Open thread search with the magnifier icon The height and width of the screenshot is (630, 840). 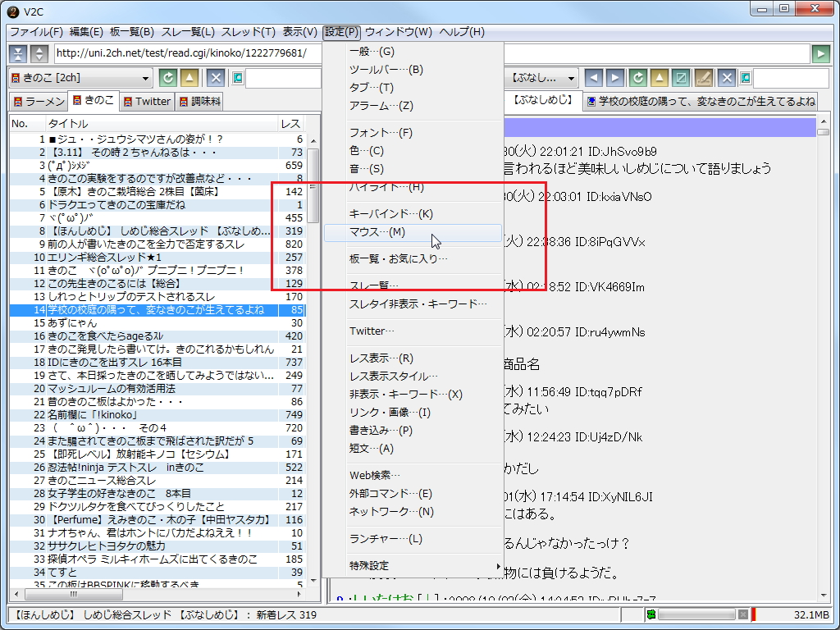pos(746,77)
